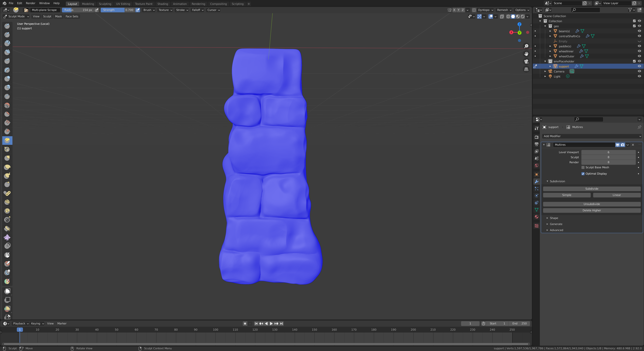
Task: Click the zoom magnifier viewport gizmo
Action: (526, 46)
